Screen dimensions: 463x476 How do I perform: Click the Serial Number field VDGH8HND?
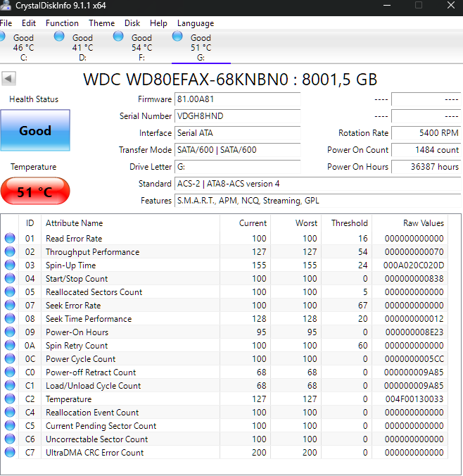(238, 116)
